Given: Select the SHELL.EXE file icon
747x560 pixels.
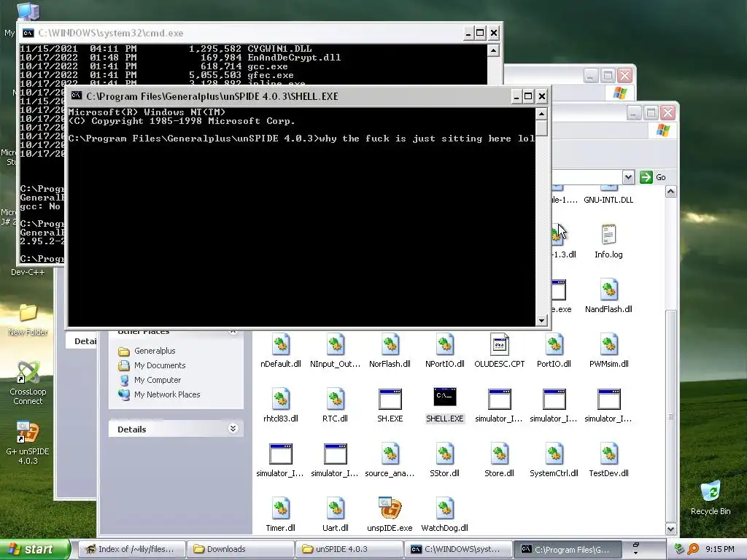Looking at the screenshot, I should point(445,397).
